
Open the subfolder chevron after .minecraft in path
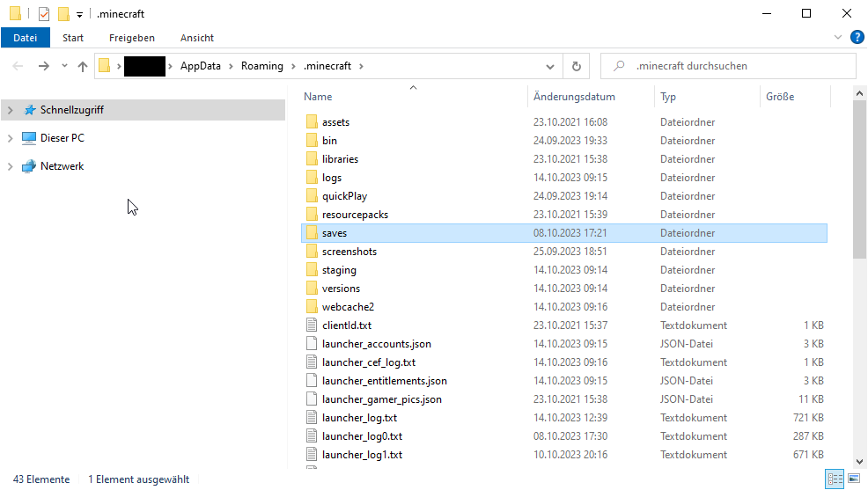click(361, 66)
